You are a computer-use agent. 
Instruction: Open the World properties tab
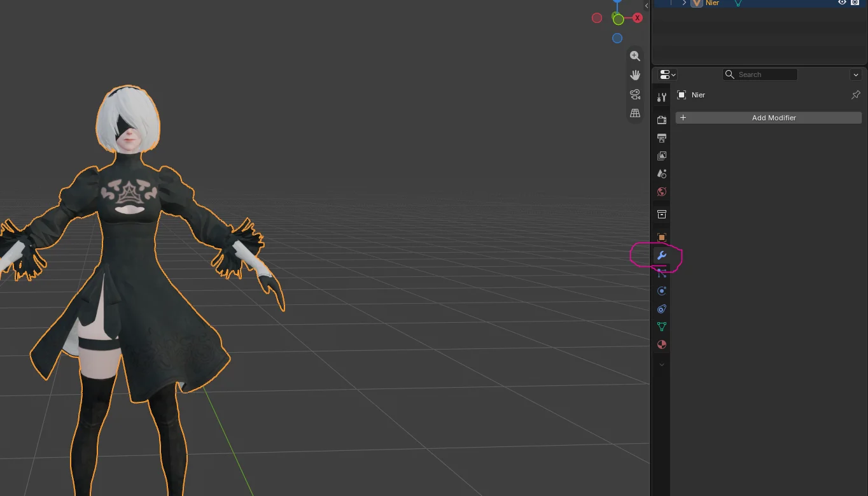point(662,192)
